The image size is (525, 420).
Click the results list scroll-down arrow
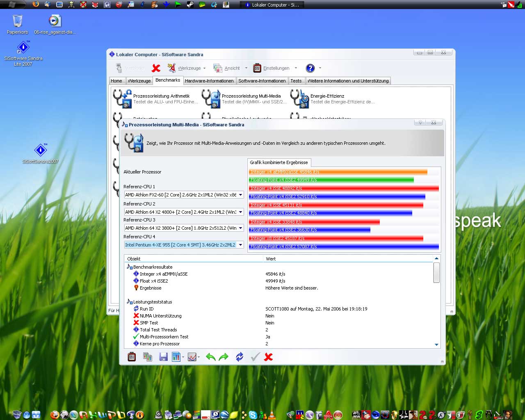(x=436, y=345)
